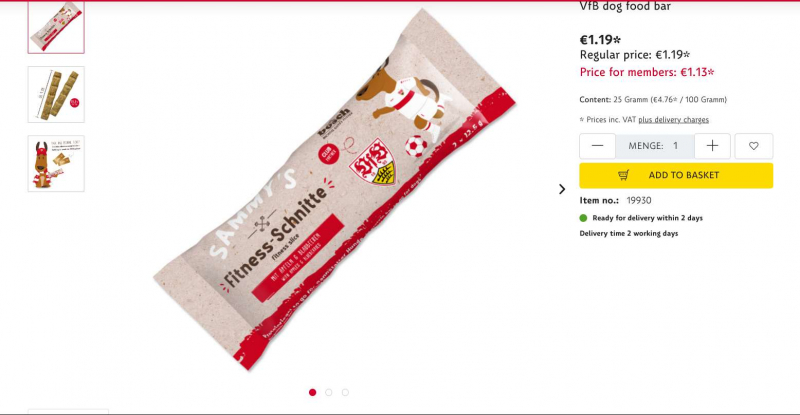Select the packaging thumbnail at top
Image resolution: width=800 pixels, height=415 pixels.
pyautogui.click(x=56, y=27)
